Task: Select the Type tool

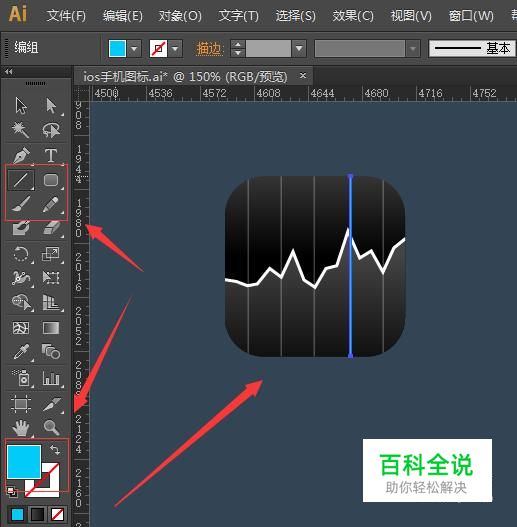Action: point(51,155)
